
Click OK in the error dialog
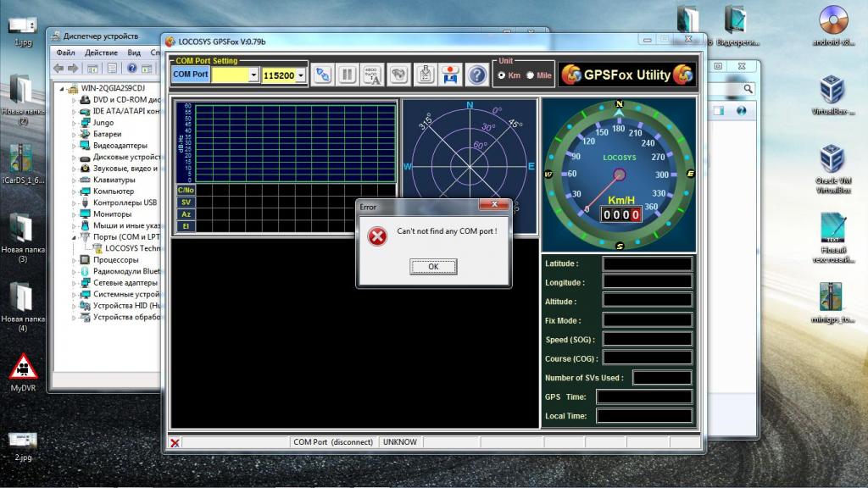click(x=433, y=266)
